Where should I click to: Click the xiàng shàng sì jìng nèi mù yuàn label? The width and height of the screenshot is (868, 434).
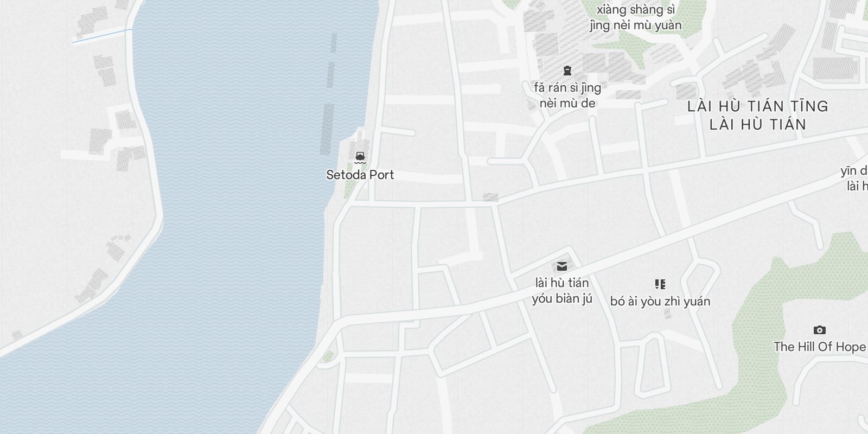tap(636, 17)
